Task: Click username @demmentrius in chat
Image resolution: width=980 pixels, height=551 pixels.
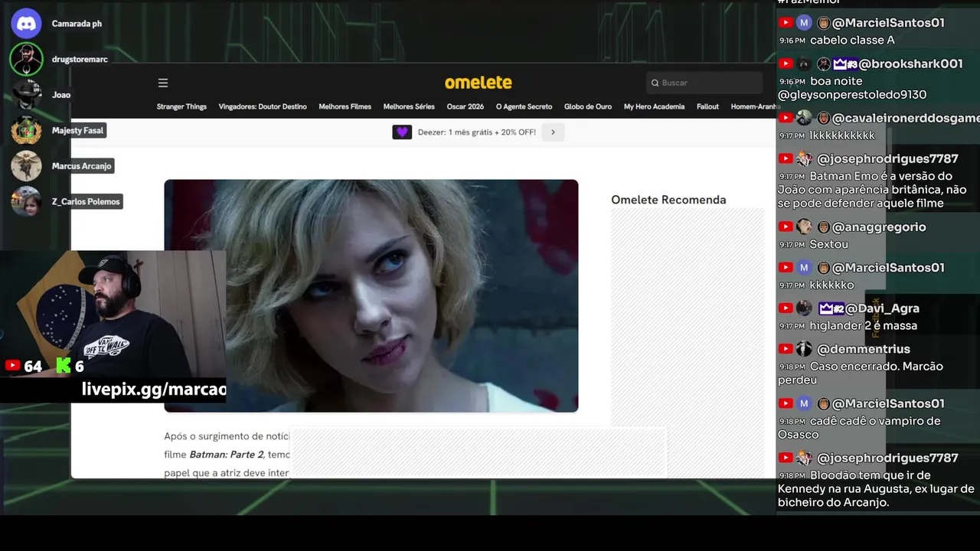Action: 864,349
